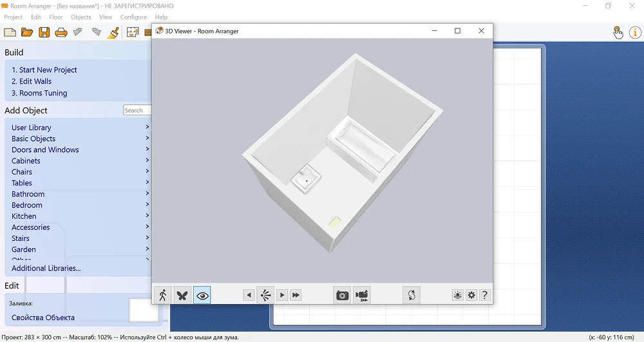Click the Save project floppy icon
644x342 pixels.
pos(44,32)
